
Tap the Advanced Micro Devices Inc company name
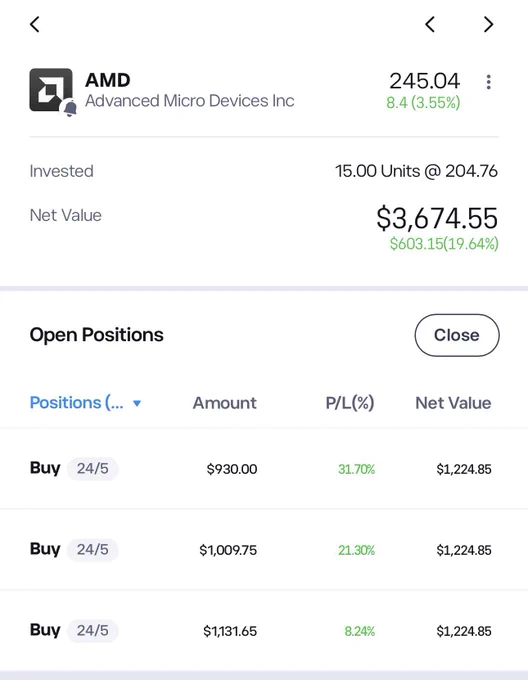189,101
